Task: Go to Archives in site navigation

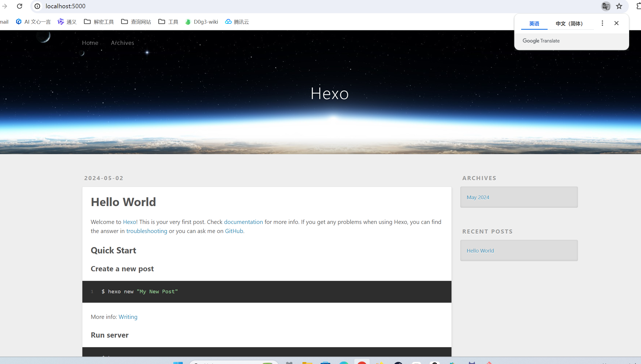Action: [x=122, y=43]
